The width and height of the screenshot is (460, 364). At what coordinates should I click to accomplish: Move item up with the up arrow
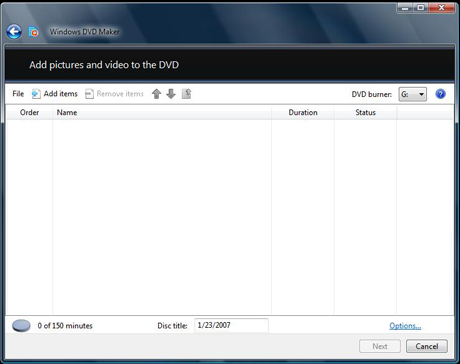pos(156,94)
